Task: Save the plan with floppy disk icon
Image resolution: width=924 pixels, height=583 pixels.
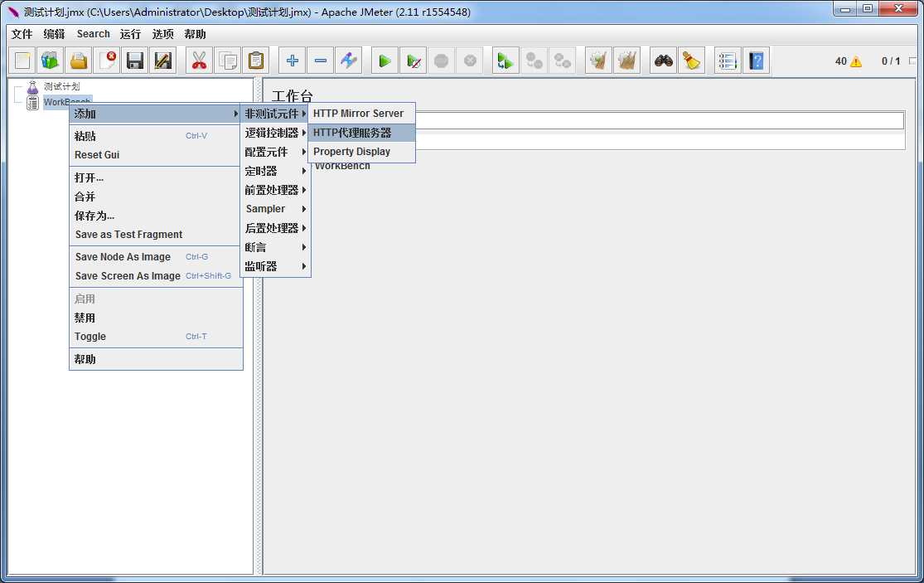Action: tap(135, 61)
